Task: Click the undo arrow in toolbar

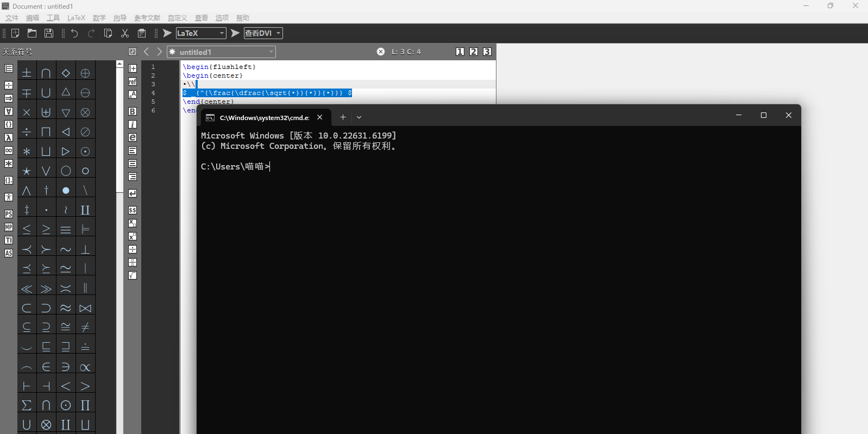Action: [x=74, y=33]
